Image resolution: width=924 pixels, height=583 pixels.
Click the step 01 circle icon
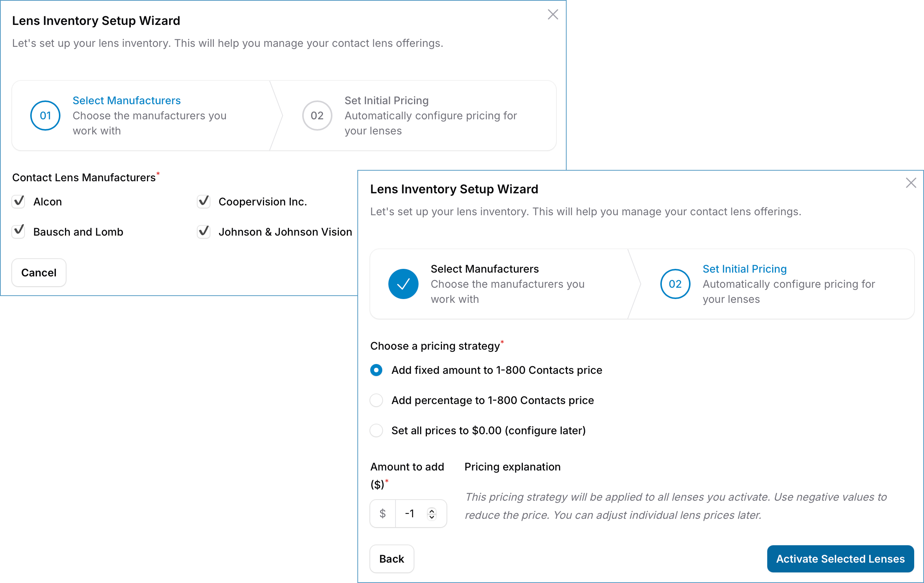[x=45, y=116]
